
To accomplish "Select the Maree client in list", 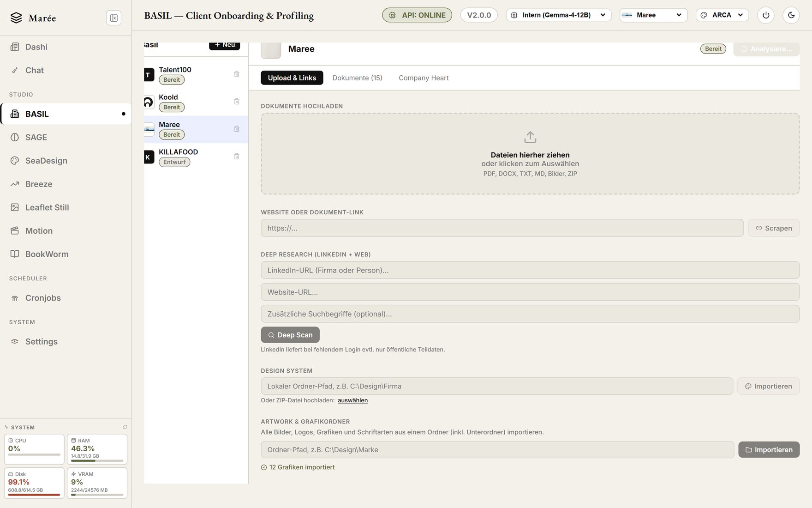I will [x=196, y=129].
